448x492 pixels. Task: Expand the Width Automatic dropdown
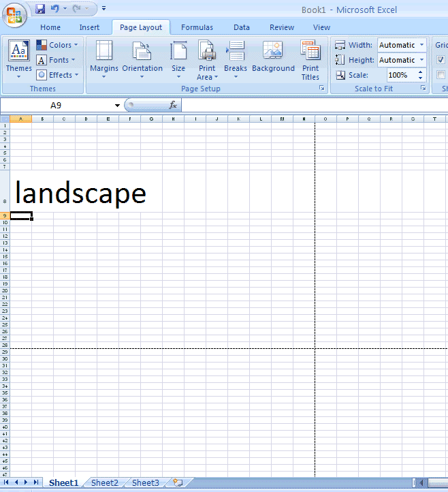[422, 45]
